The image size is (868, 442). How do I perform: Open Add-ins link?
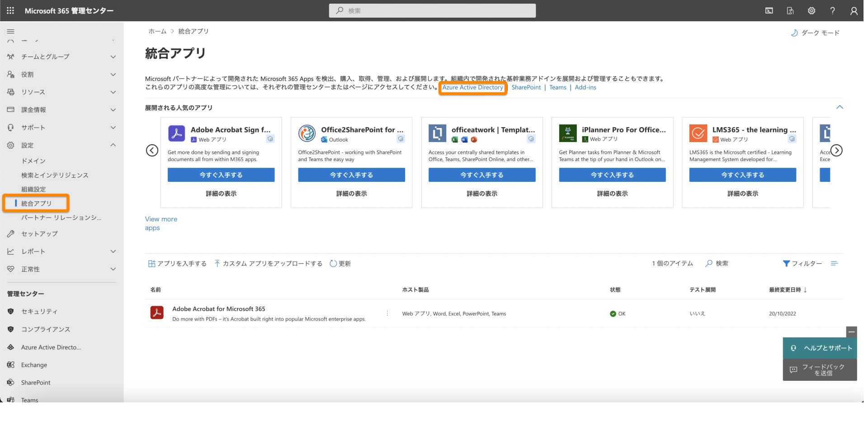coord(585,87)
